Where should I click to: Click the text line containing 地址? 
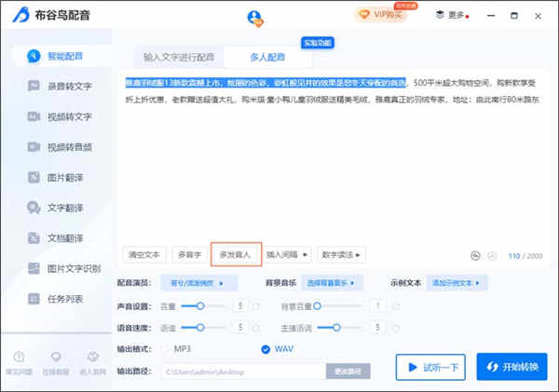click(x=333, y=100)
